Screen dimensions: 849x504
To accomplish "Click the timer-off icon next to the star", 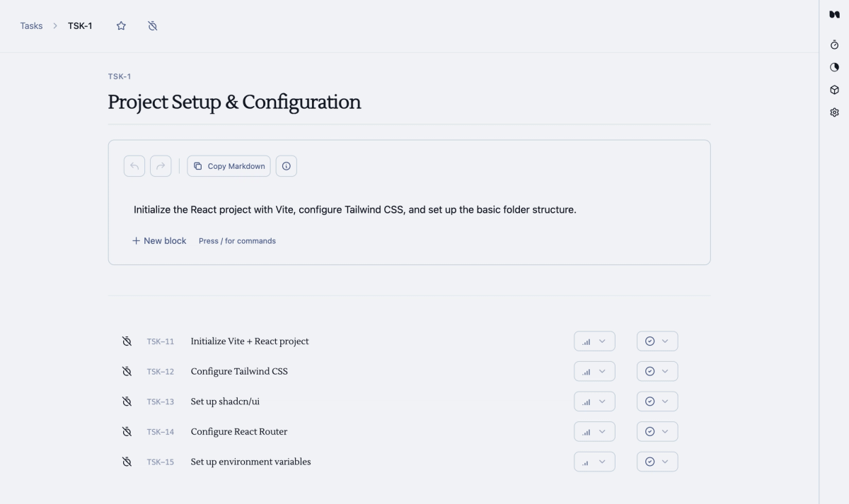I will tap(152, 26).
